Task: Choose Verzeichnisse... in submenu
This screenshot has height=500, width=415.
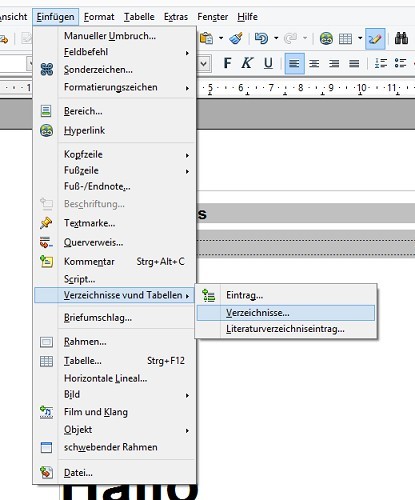Action: click(286, 313)
